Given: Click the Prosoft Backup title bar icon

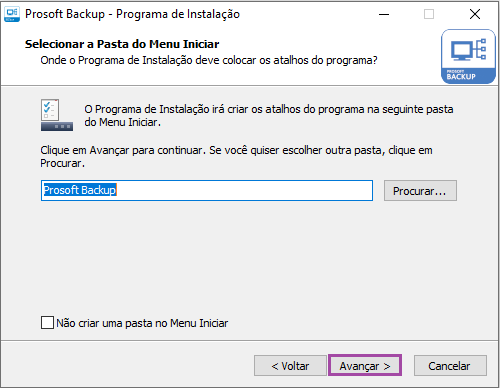Looking at the screenshot, I should coord(12,14).
